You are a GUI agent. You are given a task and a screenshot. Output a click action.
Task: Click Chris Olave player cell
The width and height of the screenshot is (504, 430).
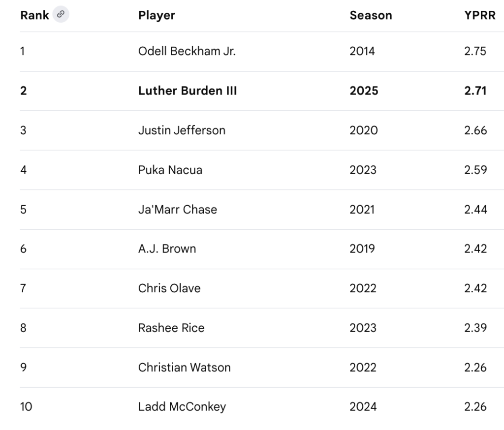point(169,288)
